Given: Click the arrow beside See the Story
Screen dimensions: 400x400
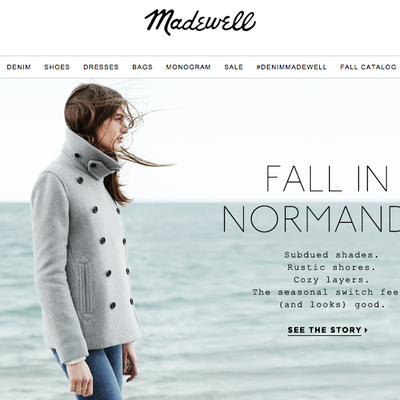Looking at the screenshot, I should click(366, 330).
